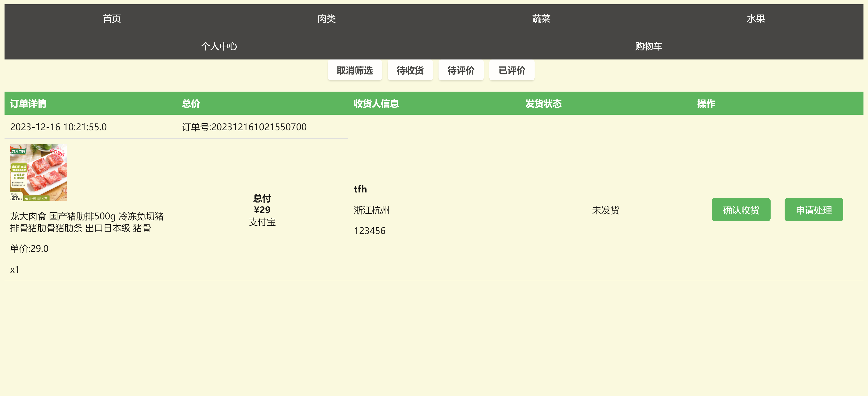
Task: Filter orders by 待评价 status
Action: pos(461,70)
